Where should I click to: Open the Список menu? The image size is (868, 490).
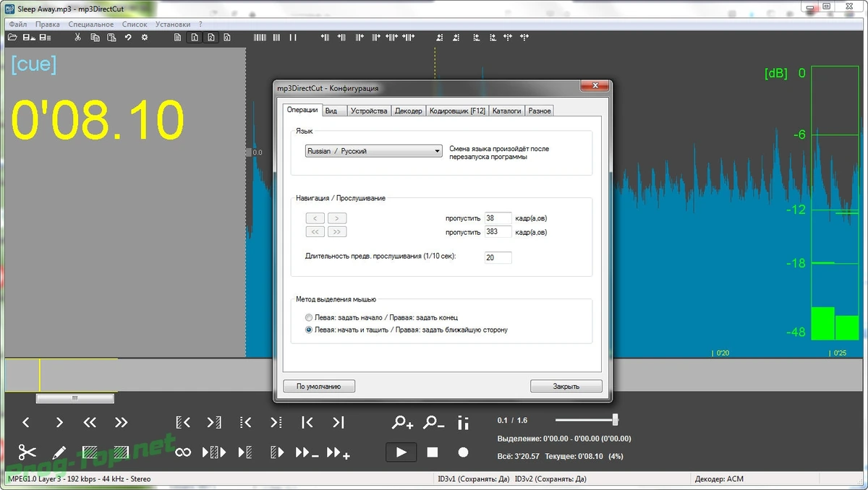[135, 24]
